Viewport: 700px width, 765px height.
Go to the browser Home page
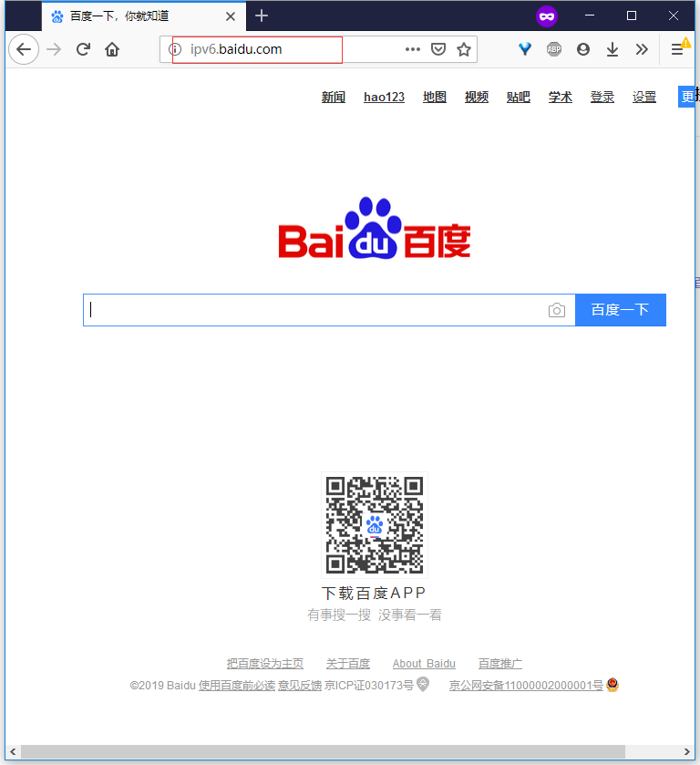pos(112,49)
